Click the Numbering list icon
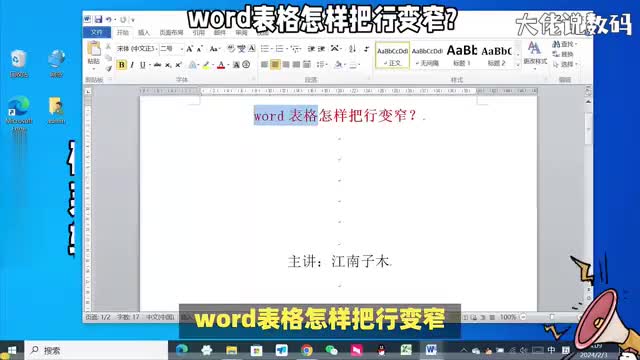 (280, 49)
